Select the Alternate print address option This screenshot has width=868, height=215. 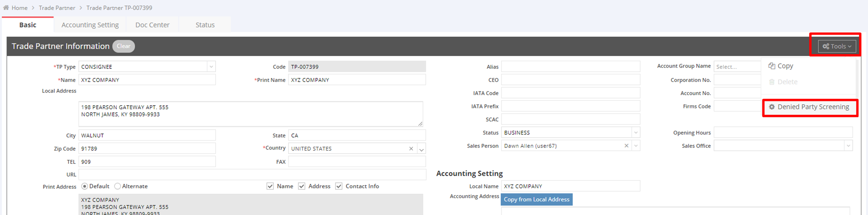coord(118,186)
